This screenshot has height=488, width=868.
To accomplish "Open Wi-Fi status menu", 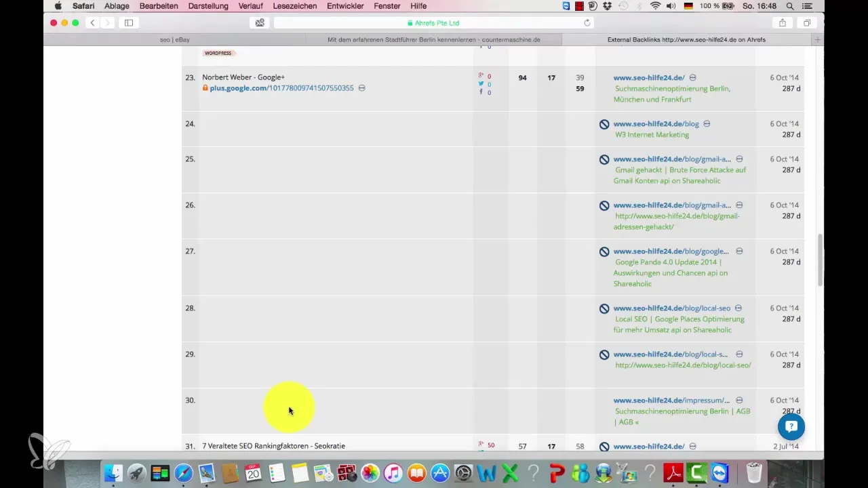I will (x=655, y=6).
